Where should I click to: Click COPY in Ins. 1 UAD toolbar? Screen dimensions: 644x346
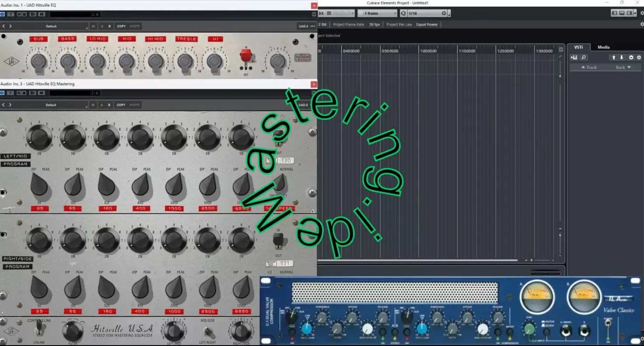(x=121, y=26)
